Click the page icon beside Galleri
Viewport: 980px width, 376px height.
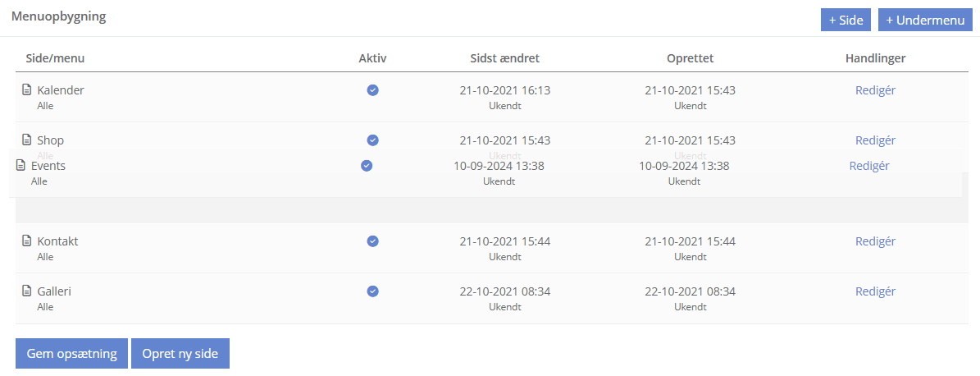(26, 291)
